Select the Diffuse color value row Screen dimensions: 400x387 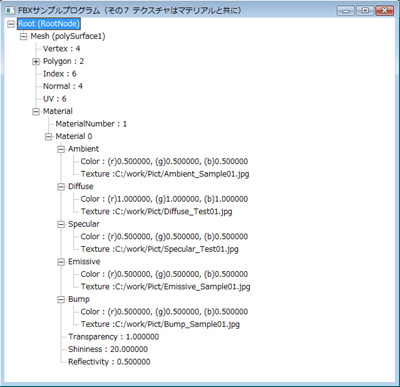click(x=164, y=199)
